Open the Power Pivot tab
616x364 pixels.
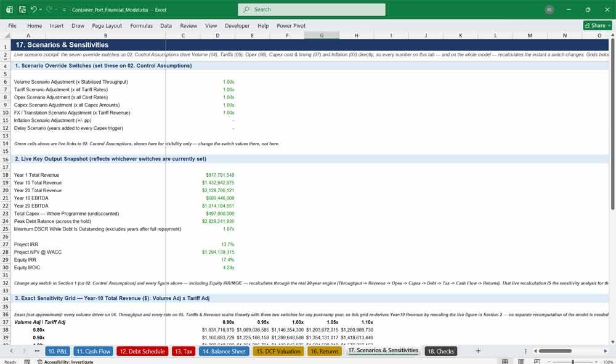[x=291, y=25]
